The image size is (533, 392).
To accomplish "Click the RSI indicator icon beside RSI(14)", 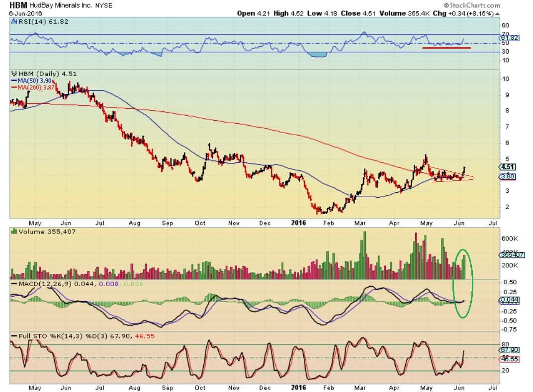I will pos(14,22).
